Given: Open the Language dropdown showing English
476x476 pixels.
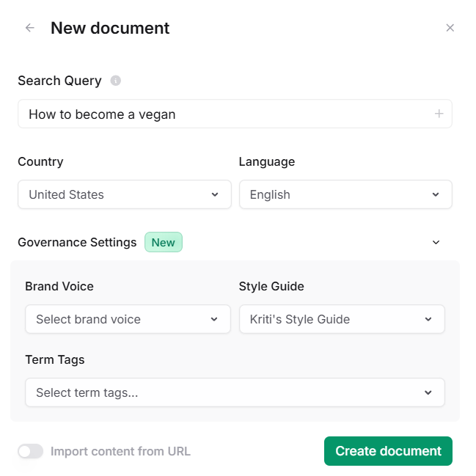Looking at the screenshot, I should click(345, 194).
